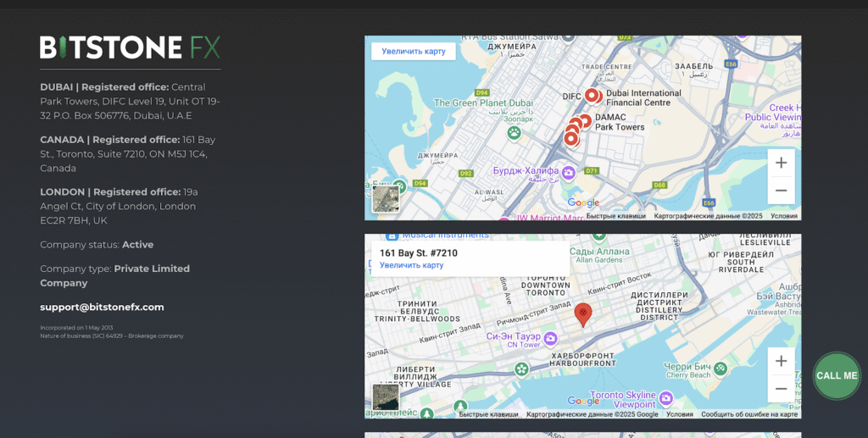Click 'Private Limited Company' text
868x438 pixels.
coord(114,275)
